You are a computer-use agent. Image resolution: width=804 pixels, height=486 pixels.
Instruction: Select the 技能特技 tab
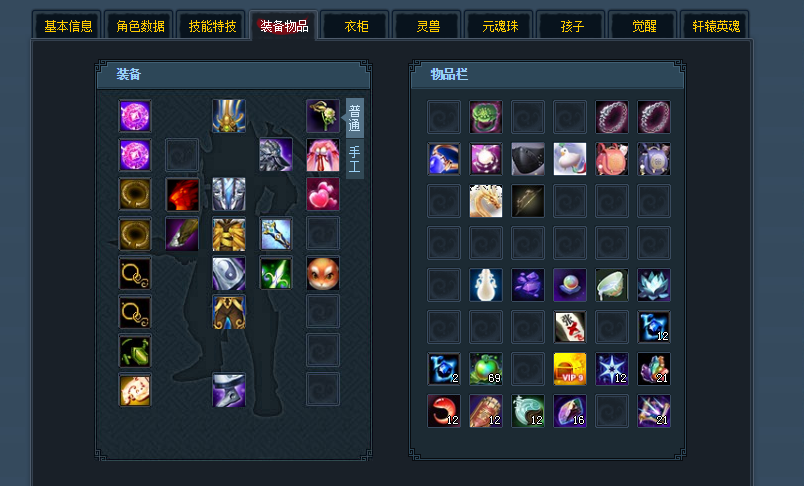click(212, 26)
